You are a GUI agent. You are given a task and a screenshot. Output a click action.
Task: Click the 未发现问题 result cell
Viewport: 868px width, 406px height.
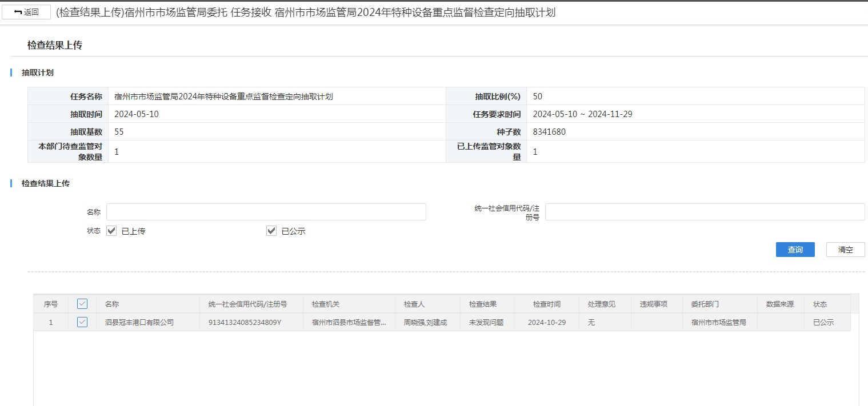(487, 323)
